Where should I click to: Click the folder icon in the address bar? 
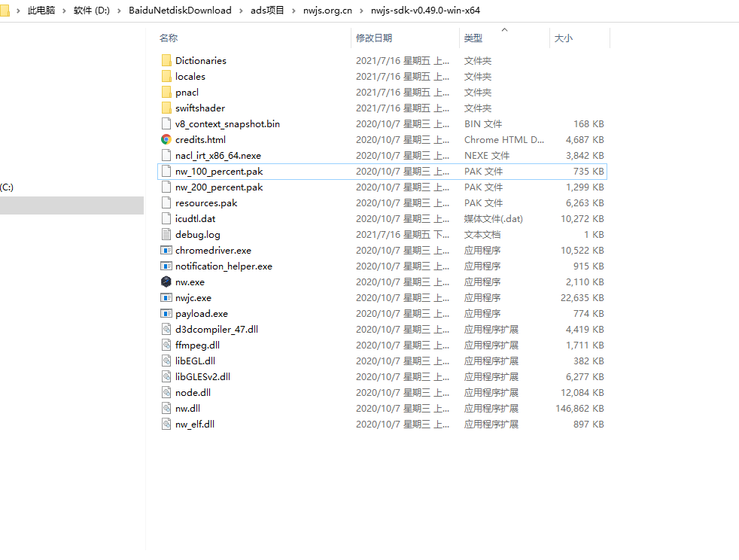pyautogui.click(x=8, y=10)
